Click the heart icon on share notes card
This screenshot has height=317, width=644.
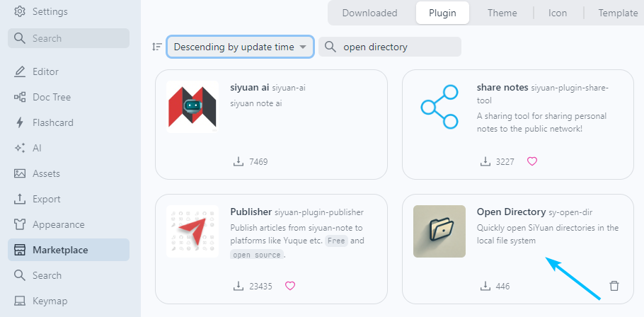[x=532, y=161]
